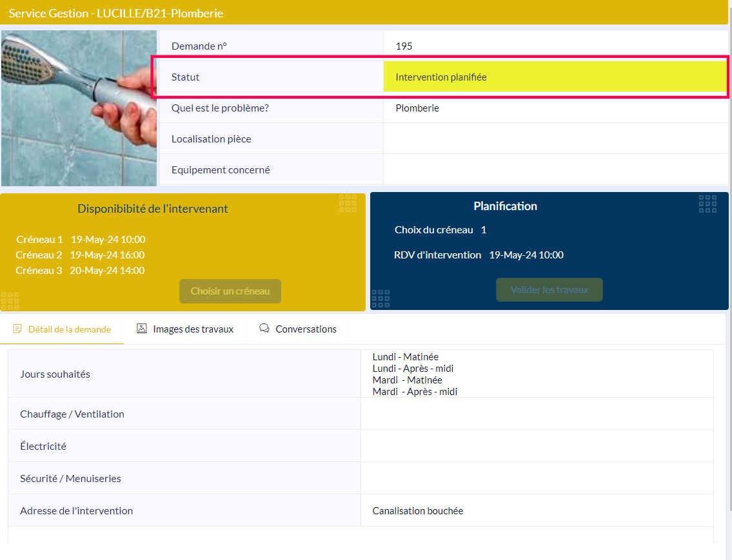
Task: Click the dots grid icon bottom-left of Planification panel
Action: 381,298
